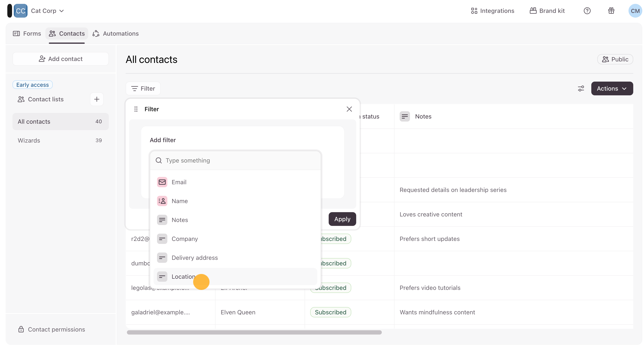Open the Actions dropdown menu
Screen dimensions: 644x350
612,88
